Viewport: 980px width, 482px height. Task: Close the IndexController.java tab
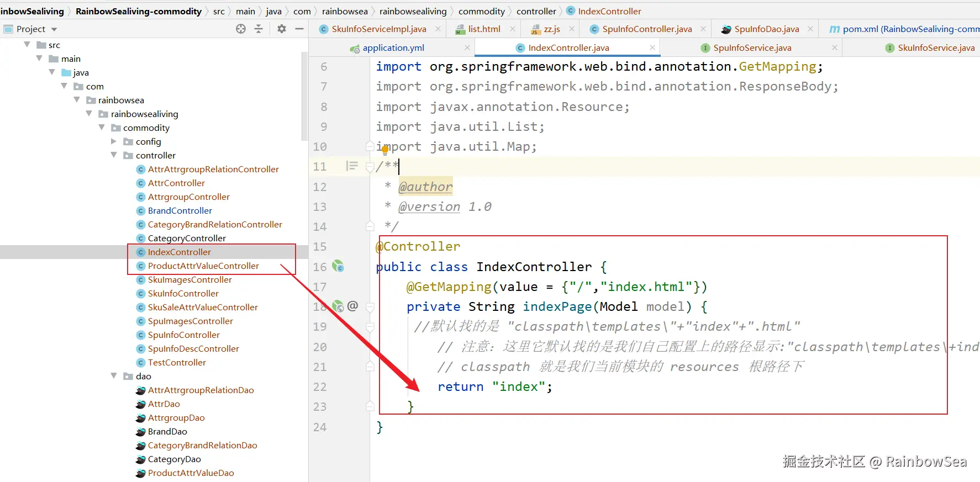(652, 47)
